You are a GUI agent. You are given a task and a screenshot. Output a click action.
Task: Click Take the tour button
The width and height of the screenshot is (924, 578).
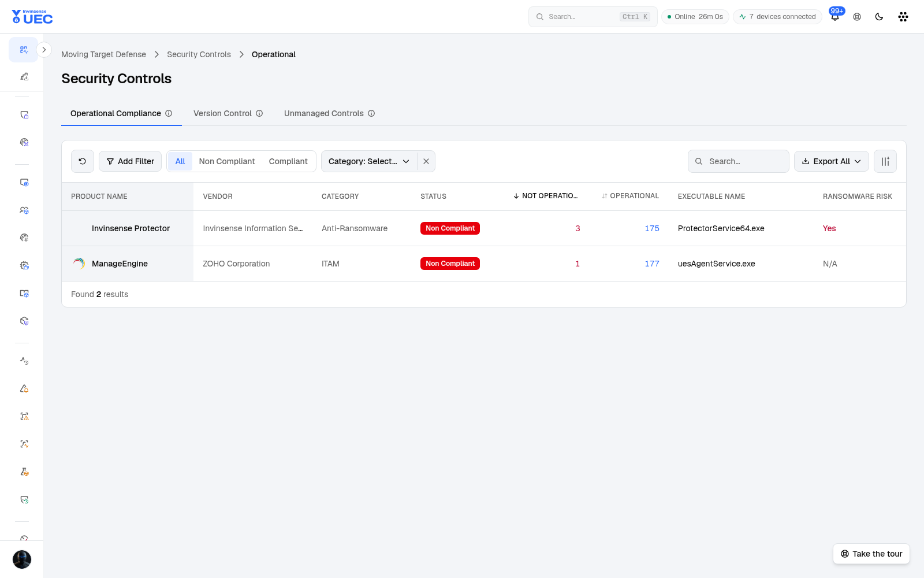click(x=871, y=554)
